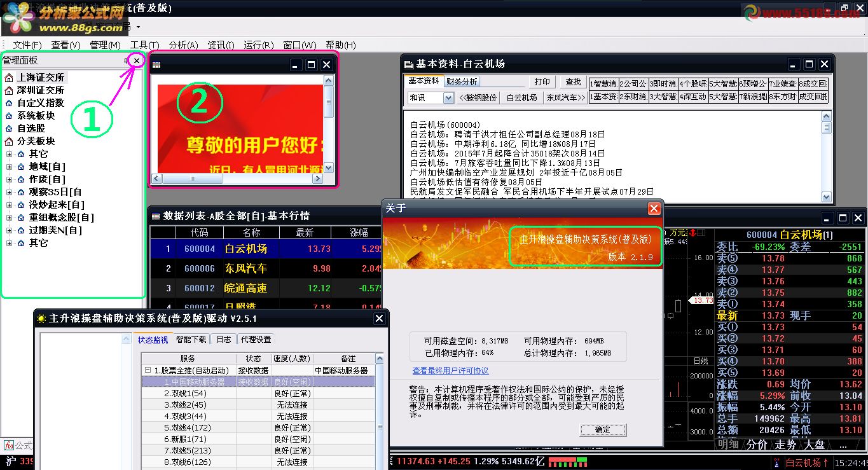This screenshot has width=868, height=470.
Task: Expand the 没炒起来[自] tree node
Action: pos(9,205)
